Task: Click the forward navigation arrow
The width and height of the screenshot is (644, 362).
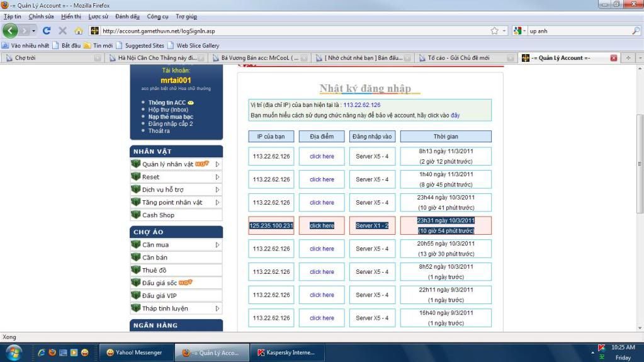Action: point(25,31)
